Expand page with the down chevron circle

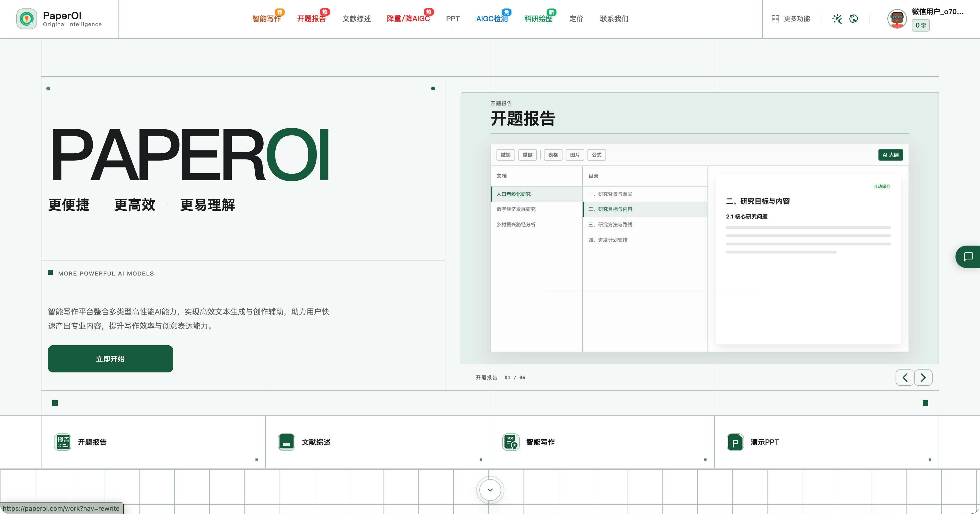[490, 490]
